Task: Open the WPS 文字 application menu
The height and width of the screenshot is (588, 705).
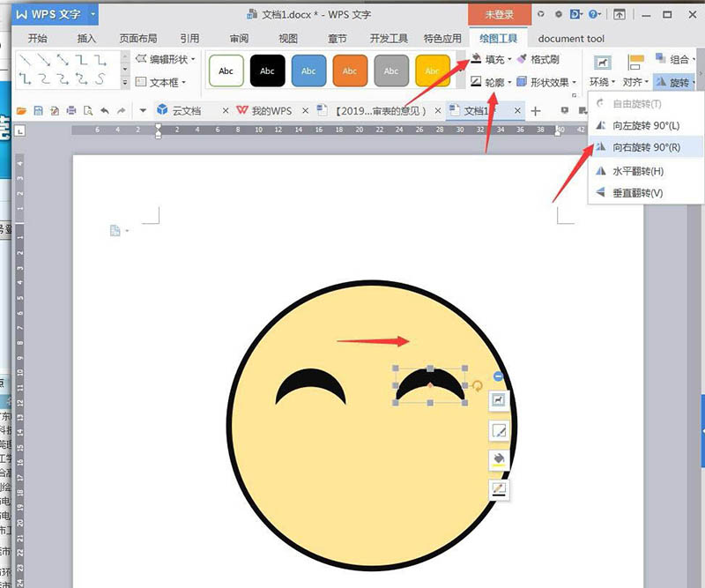Action: 55,14
